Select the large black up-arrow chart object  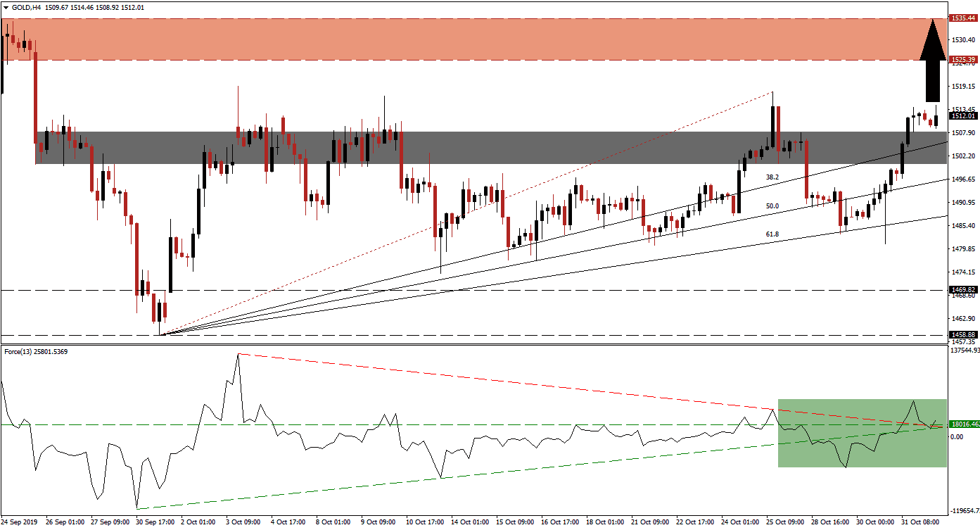point(933,70)
